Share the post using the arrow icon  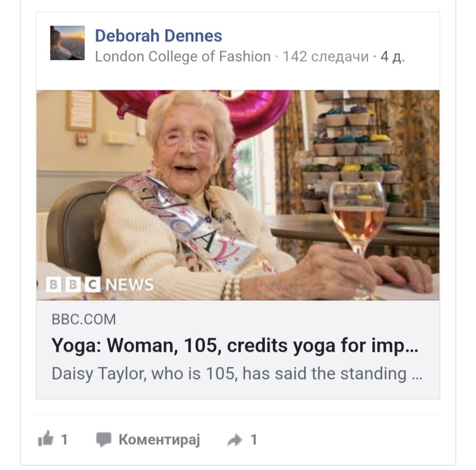(235, 440)
